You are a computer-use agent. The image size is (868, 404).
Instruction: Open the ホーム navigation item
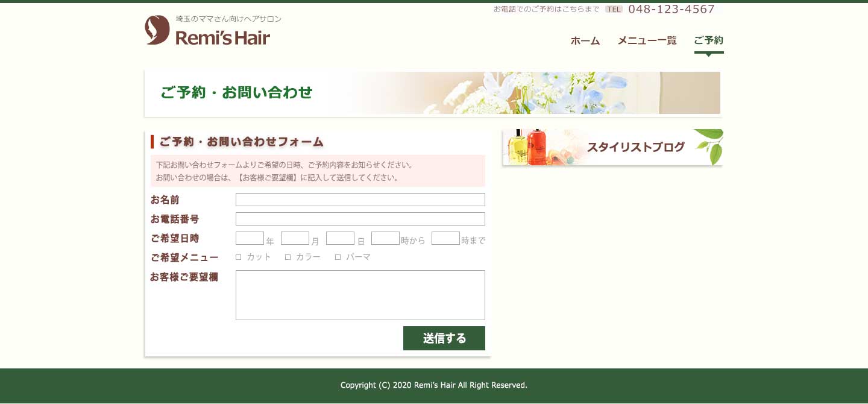(x=585, y=41)
